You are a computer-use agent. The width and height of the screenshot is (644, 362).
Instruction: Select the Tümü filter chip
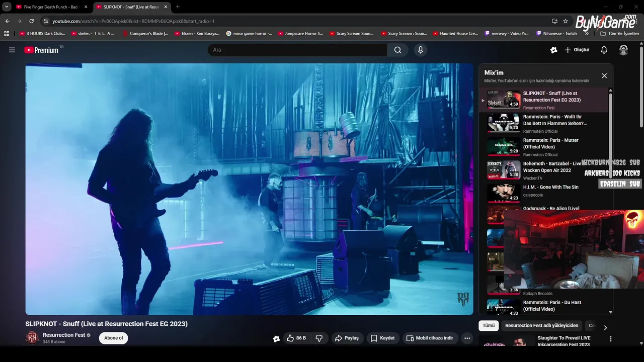[x=489, y=325]
